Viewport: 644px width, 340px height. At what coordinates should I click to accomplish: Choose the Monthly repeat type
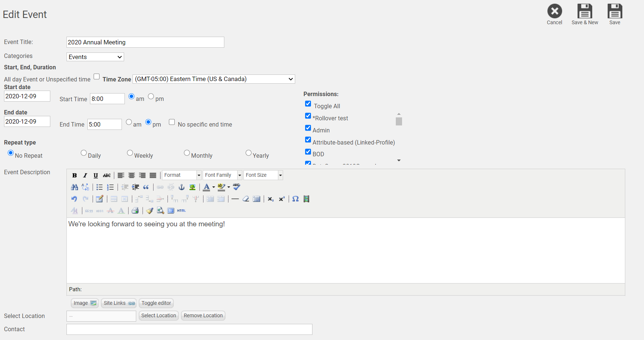tap(187, 153)
